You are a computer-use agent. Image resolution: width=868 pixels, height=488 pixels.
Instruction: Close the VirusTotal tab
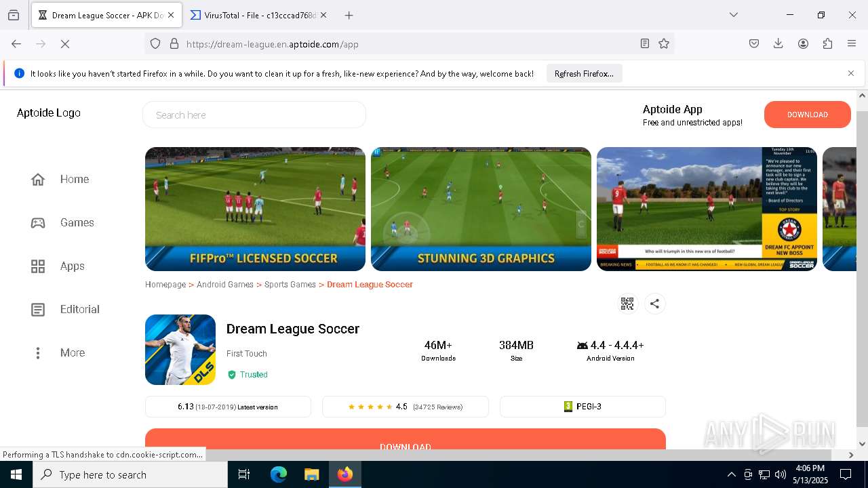pyautogui.click(x=323, y=15)
